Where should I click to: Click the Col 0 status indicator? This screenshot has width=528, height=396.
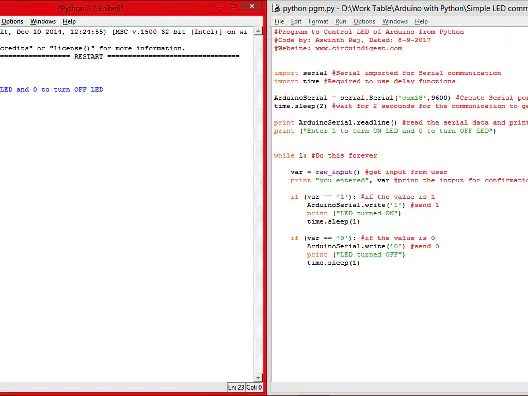pos(254,387)
